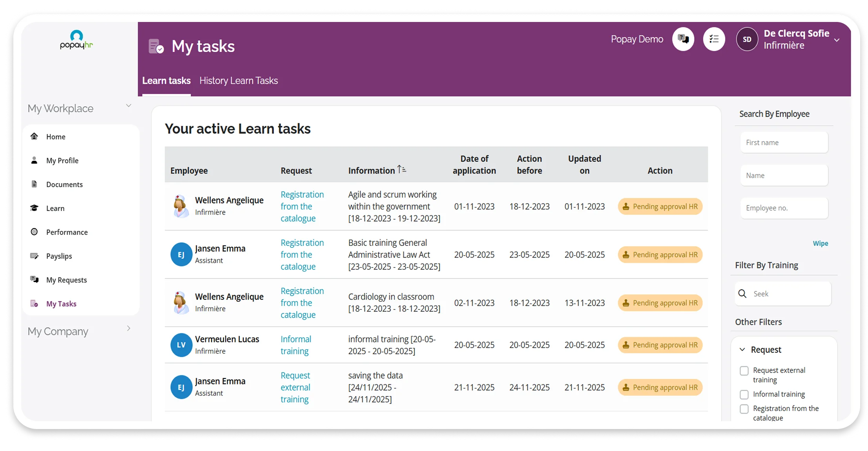
Task: Click the My tasks header icon
Action: coord(156,46)
